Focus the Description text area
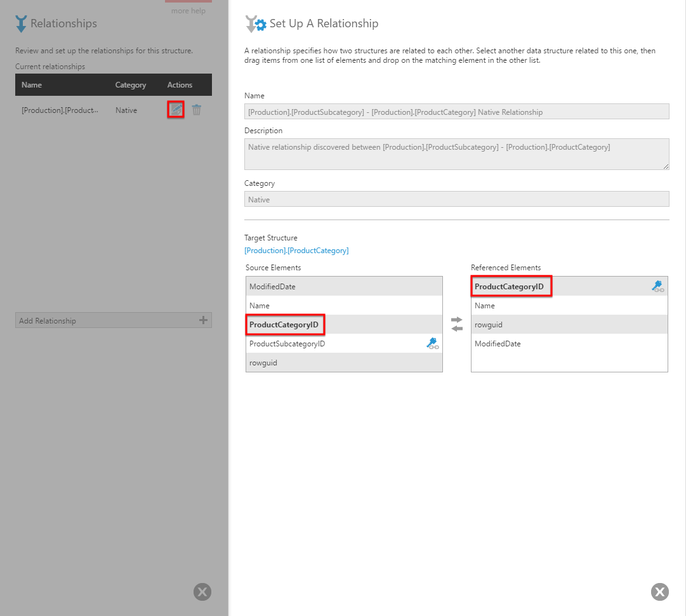This screenshot has width=686, height=616. pos(456,154)
